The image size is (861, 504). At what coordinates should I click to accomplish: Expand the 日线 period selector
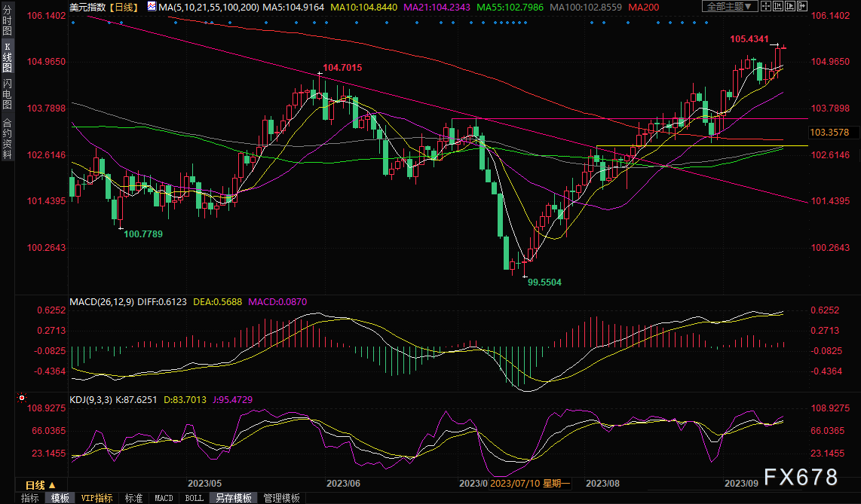coord(41,485)
